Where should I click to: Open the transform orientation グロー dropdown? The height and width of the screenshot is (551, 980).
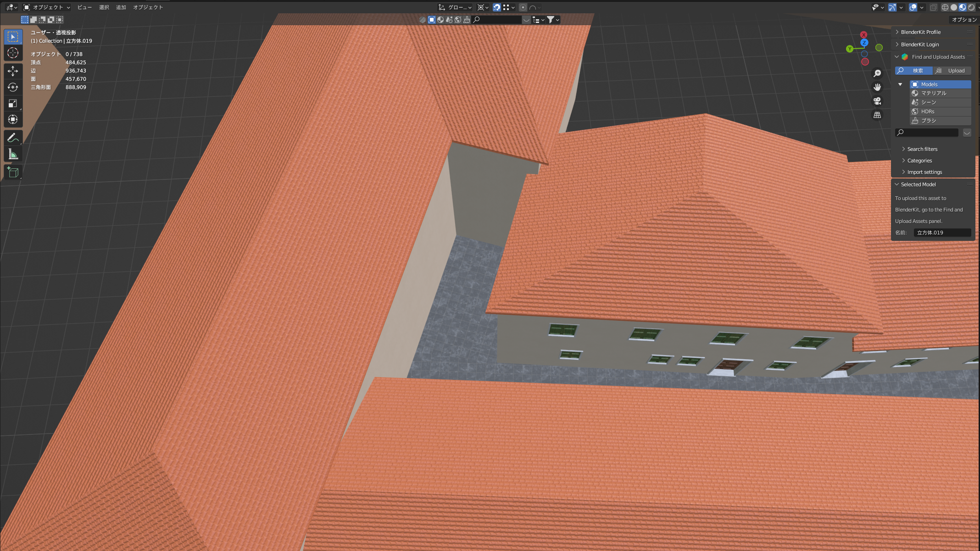click(x=455, y=7)
